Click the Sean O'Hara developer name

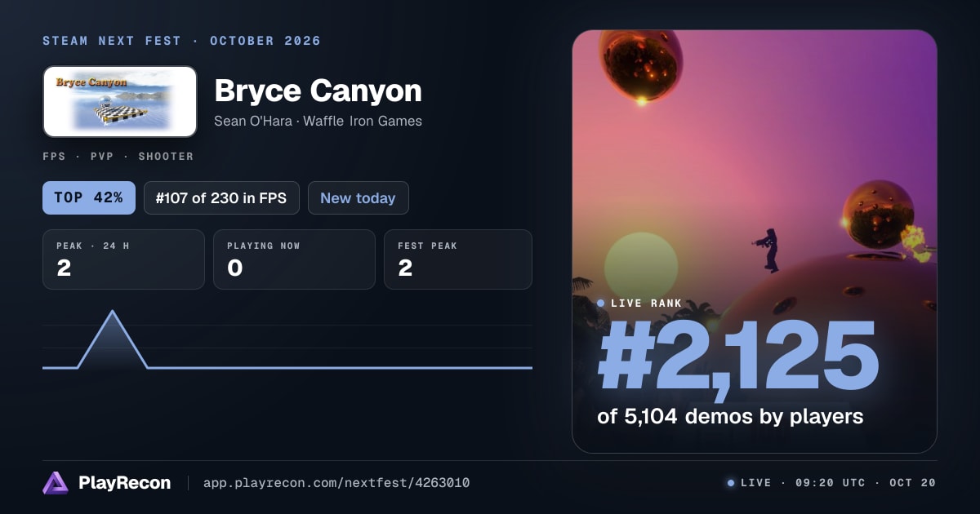[253, 121]
